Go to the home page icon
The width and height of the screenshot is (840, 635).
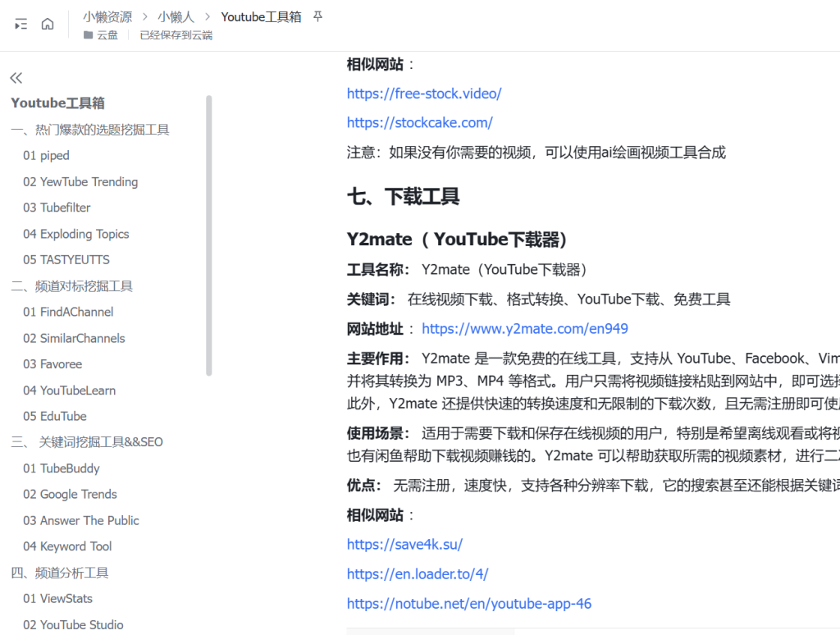(48, 24)
